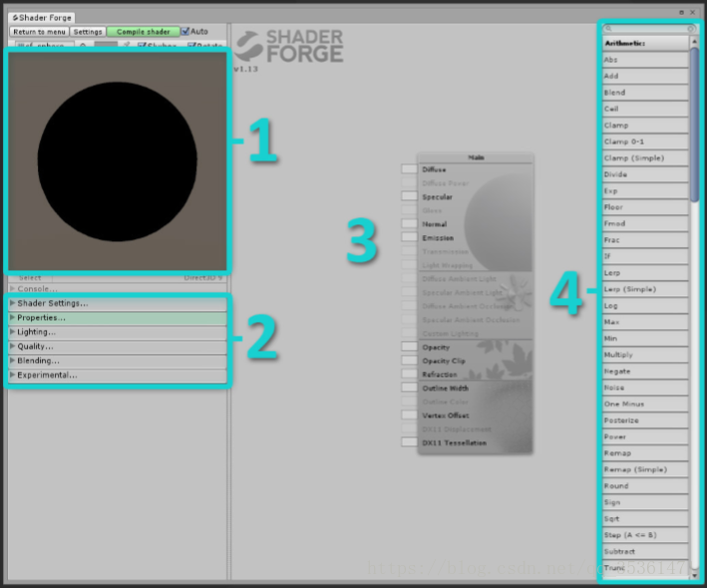This screenshot has height=588, width=707.
Task: Choose the Posterize node
Action: [646, 421]
